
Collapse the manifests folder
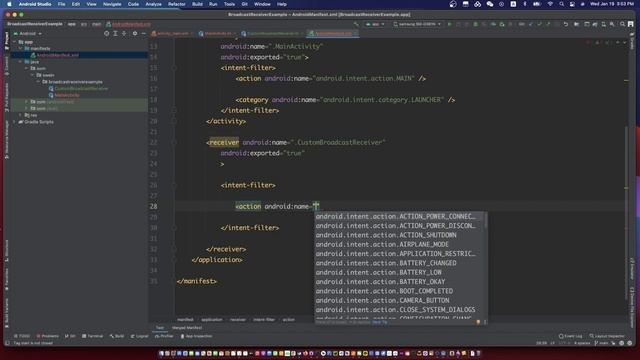click(20, 49)
